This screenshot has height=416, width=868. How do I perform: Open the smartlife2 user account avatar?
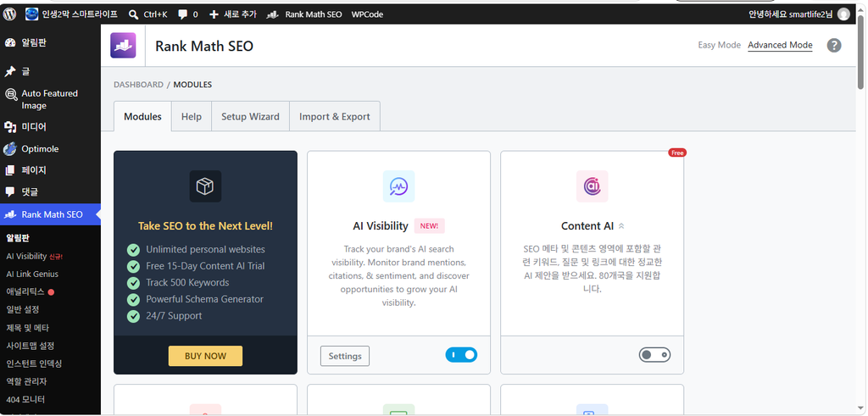(x=843, y=14)
